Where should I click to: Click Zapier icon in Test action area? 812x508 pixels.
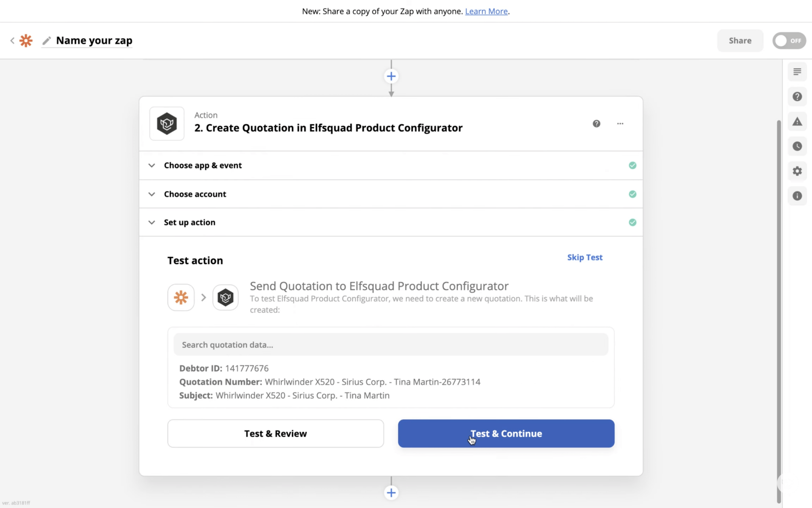(181, 297)
